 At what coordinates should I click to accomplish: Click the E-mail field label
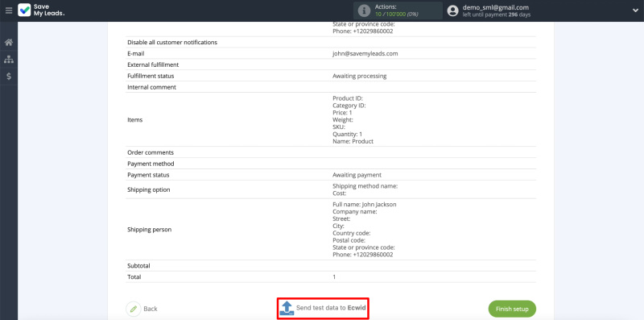click(136, 53)
